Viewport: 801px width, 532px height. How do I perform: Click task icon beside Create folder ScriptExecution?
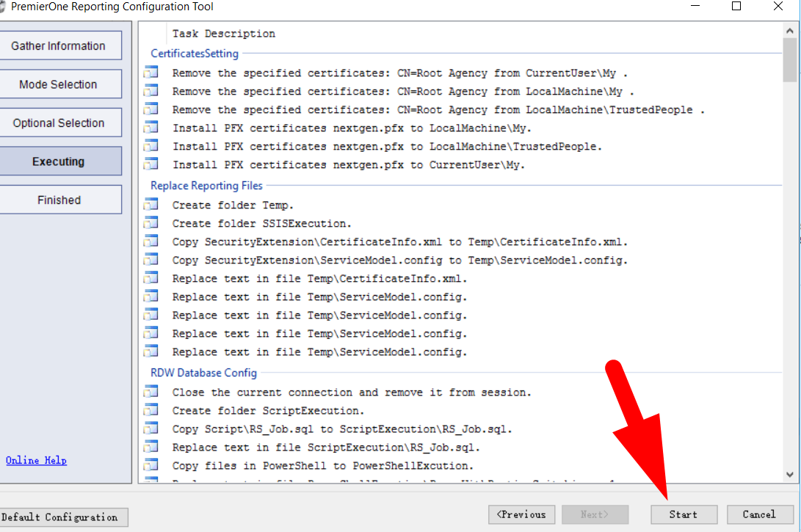pyautogui.click(x=151, y=410)
